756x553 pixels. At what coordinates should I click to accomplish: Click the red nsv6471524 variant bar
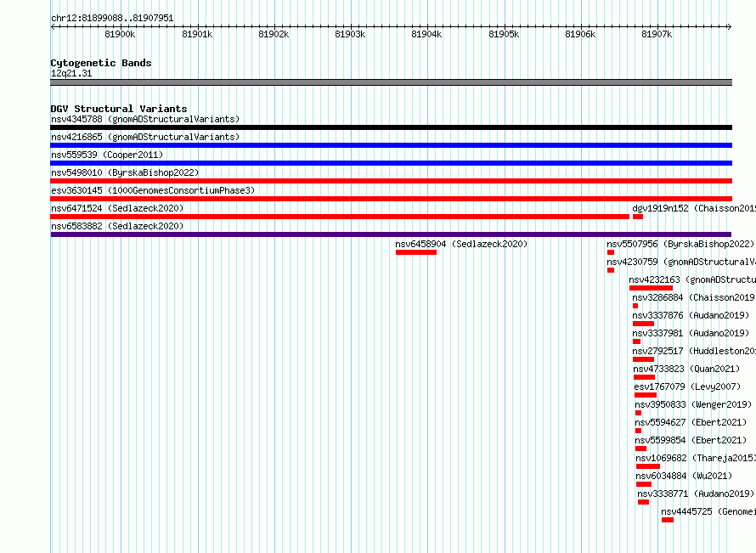[340, 217]
